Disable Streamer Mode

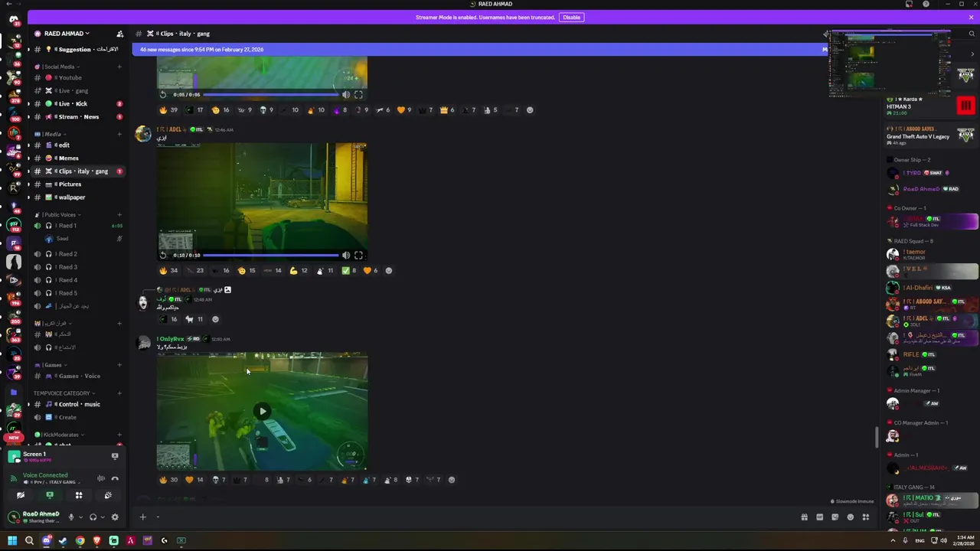(572, 17)
